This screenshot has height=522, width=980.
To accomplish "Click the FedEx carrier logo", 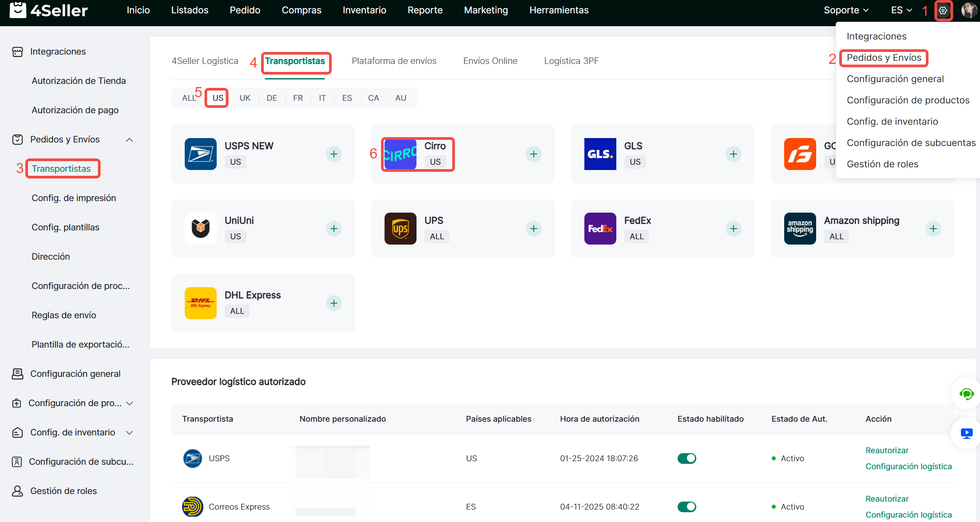I will pyautogui.click(x=600, y=229).
